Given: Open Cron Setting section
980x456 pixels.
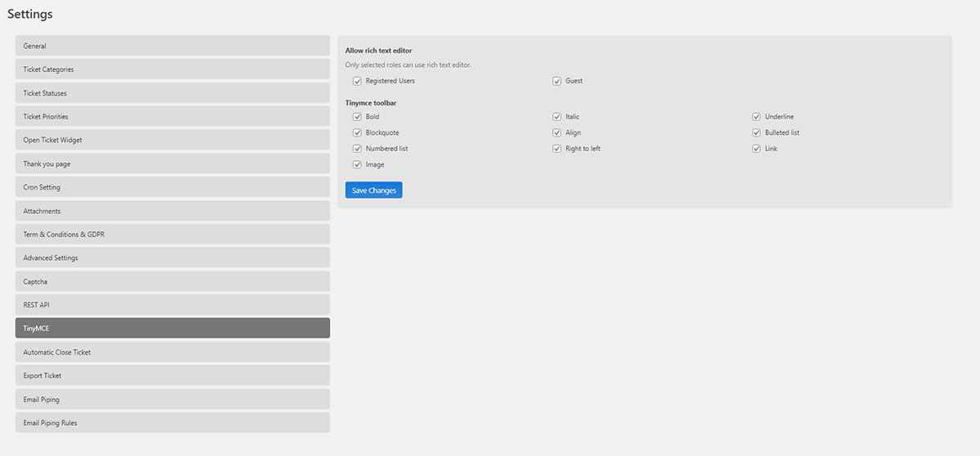Looking at the screenshot, I should pyautogui.click(x=172, y=187).
